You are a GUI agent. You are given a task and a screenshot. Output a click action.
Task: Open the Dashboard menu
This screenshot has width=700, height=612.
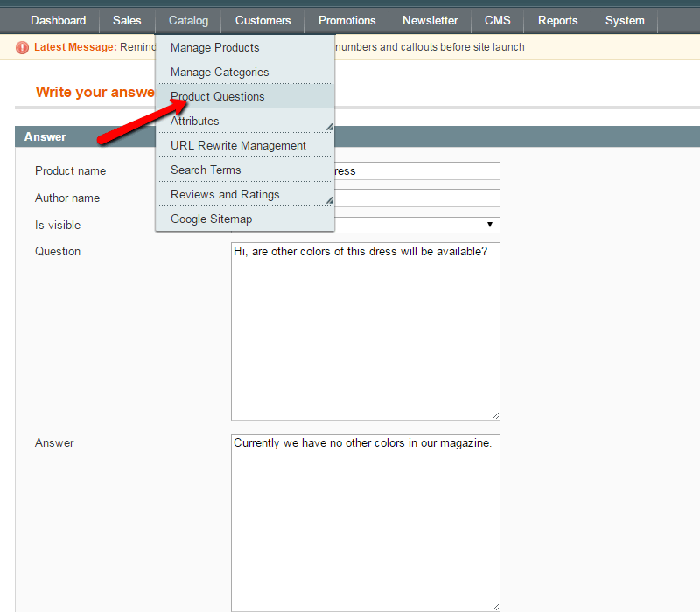58,20
